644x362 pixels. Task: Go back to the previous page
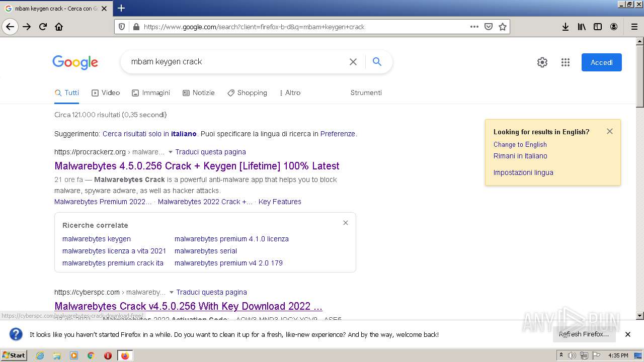pyautogui.click(x=10, y=27)
